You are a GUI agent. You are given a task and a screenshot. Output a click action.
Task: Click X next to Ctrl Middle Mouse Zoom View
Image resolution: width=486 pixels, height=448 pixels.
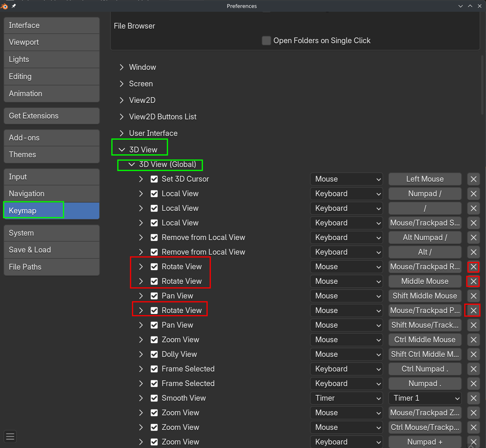473,340
